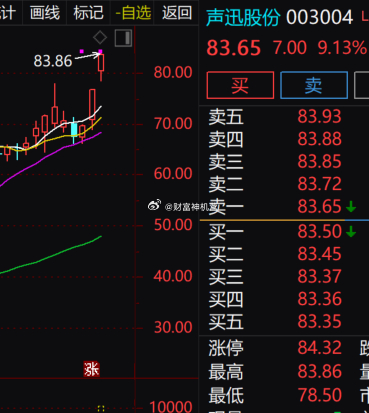369x413 pixels.
Task: Select the 买三 price 83.37
Action: 319,276
